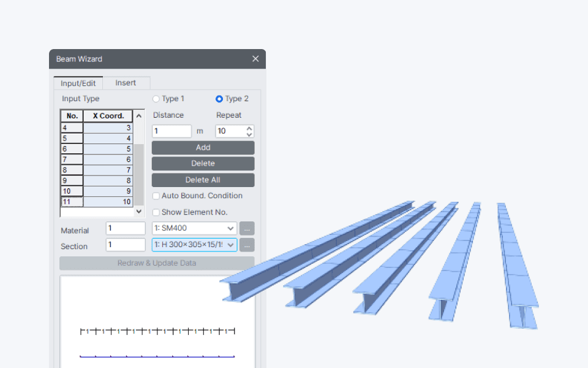Click X Coord. cell in row 8

pos(108,170)
